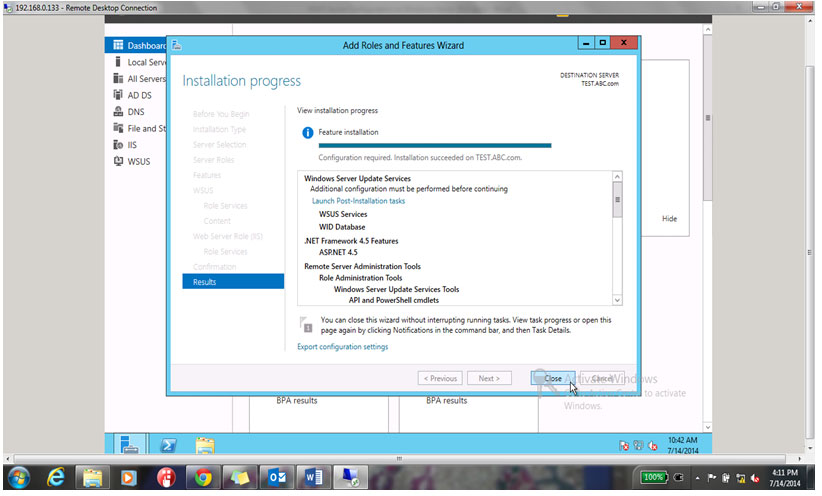Select the Results step in wizard

pos(233,282)
